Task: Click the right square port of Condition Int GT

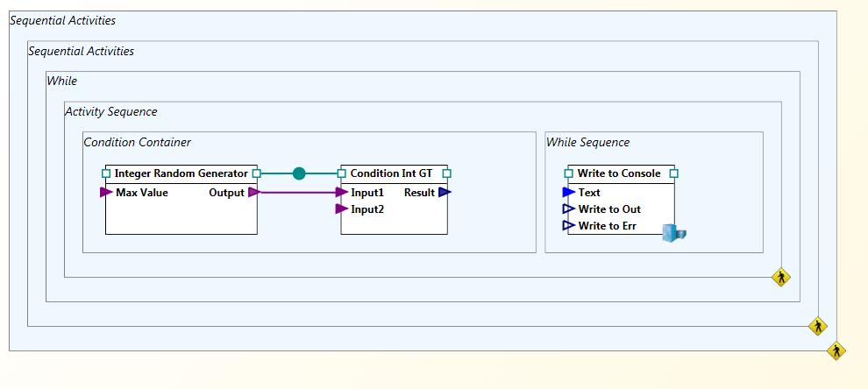Action: pyautogui.click(x=447, y=173)
